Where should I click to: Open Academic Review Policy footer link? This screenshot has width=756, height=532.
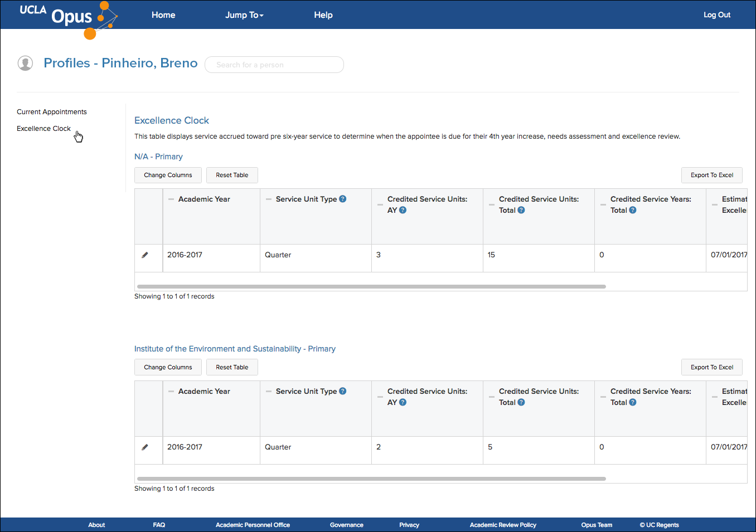coord(503,525)
